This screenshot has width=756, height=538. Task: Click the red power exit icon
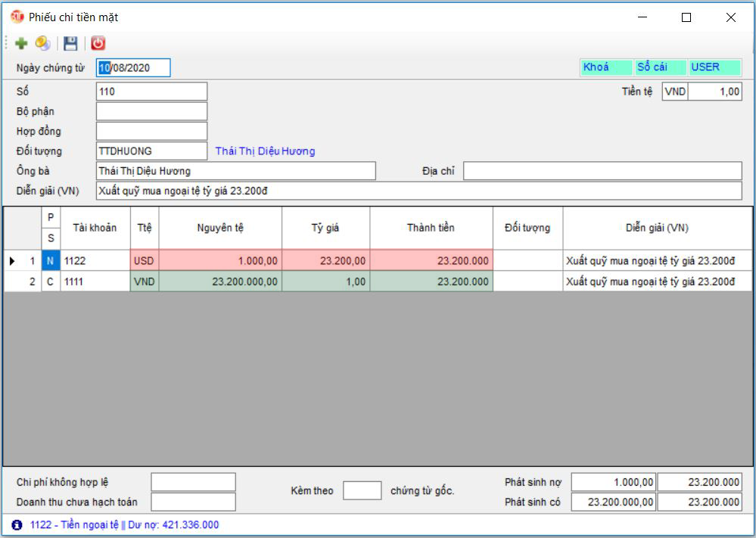tap(98, 44)
